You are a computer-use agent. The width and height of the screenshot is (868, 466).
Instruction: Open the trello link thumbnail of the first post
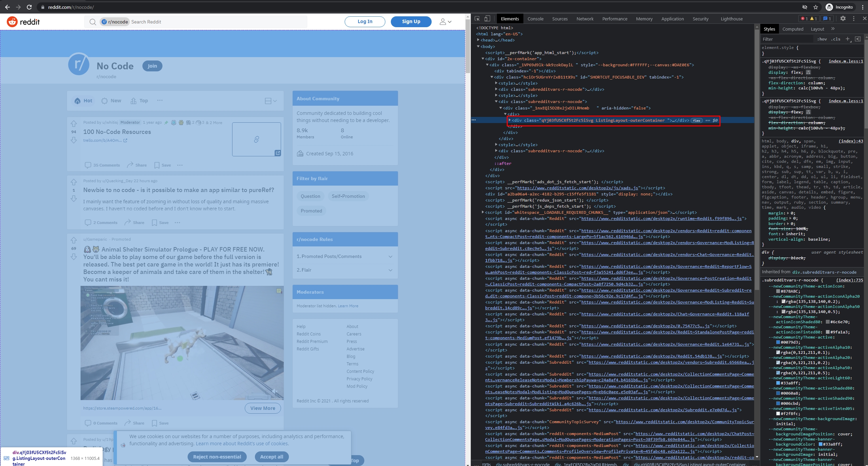(257, 139)
